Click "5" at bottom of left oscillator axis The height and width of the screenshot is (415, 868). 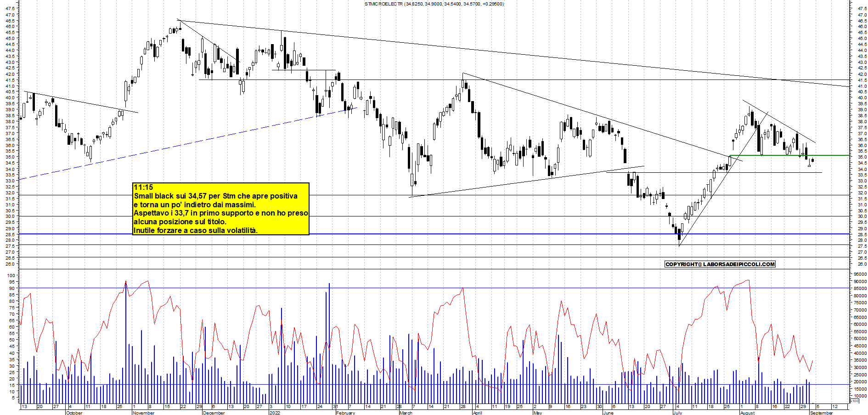tap(13, 398)
